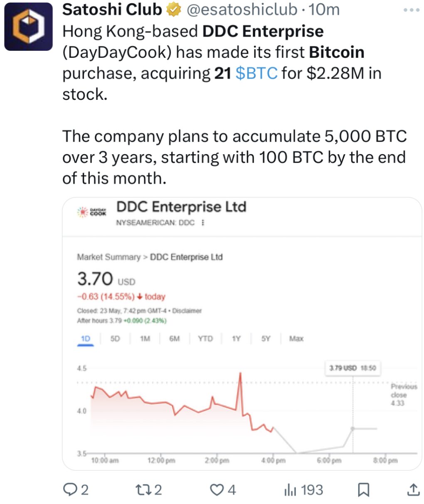Open the three-dot more options menu
This screenshot has height=504, width=424.
[412, 10]
